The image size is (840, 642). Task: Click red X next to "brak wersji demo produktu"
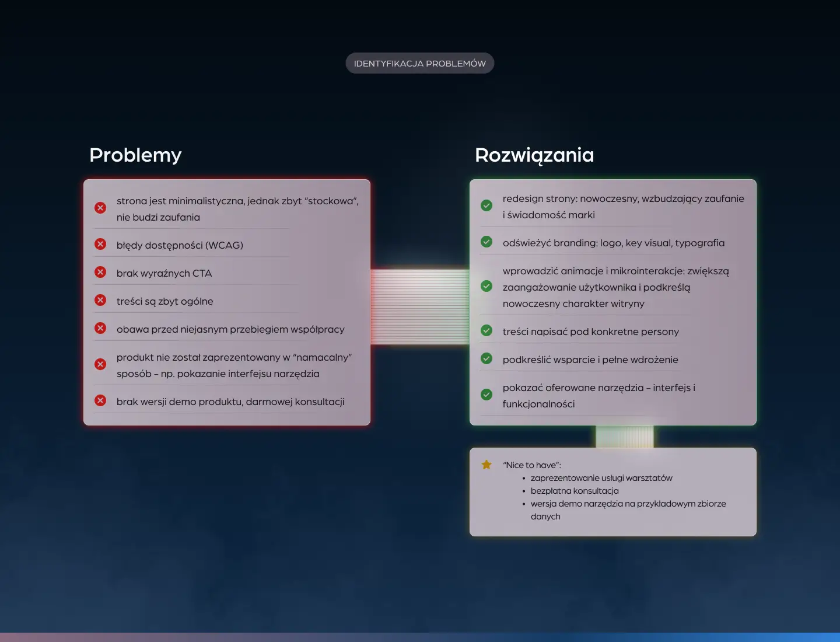coord(100,400)
